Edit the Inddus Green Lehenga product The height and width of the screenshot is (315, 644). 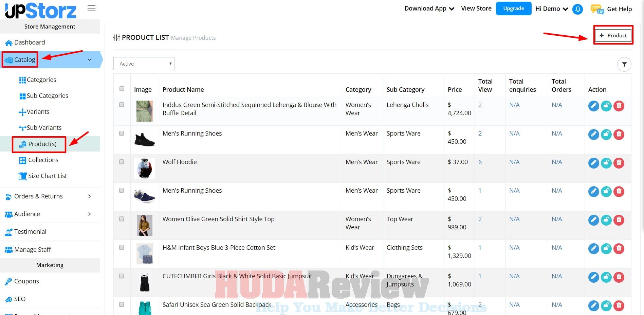pyautogui.click(x=593, y=106)
